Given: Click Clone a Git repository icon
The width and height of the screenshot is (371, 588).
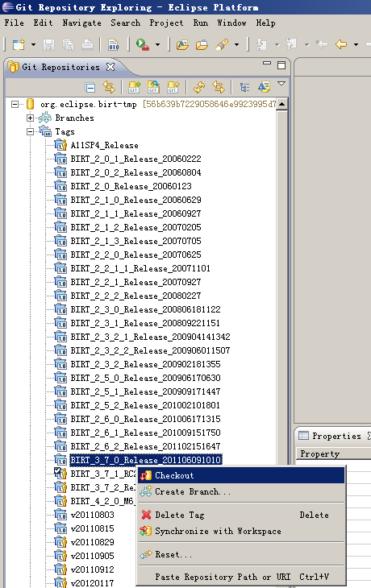Looking at the screenshot, I should pos(153,87).
